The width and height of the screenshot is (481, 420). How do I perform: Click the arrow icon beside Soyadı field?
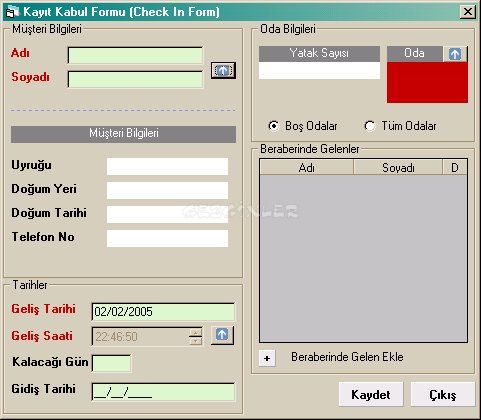tap(223, 70)
